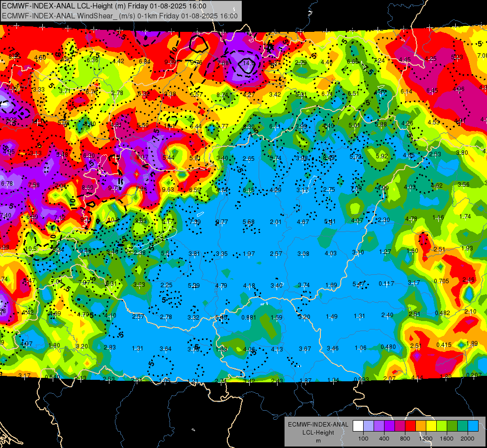The image size is (487, 448).
Task: Choose the dark green legend swatch
Action: pos(452,426)
